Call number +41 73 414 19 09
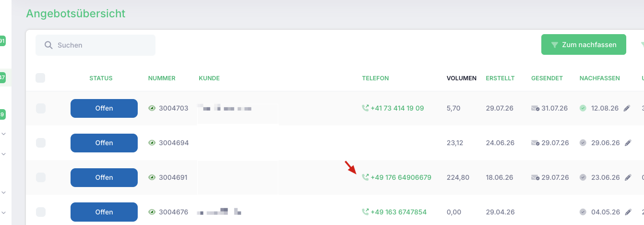 pos(397,109)
